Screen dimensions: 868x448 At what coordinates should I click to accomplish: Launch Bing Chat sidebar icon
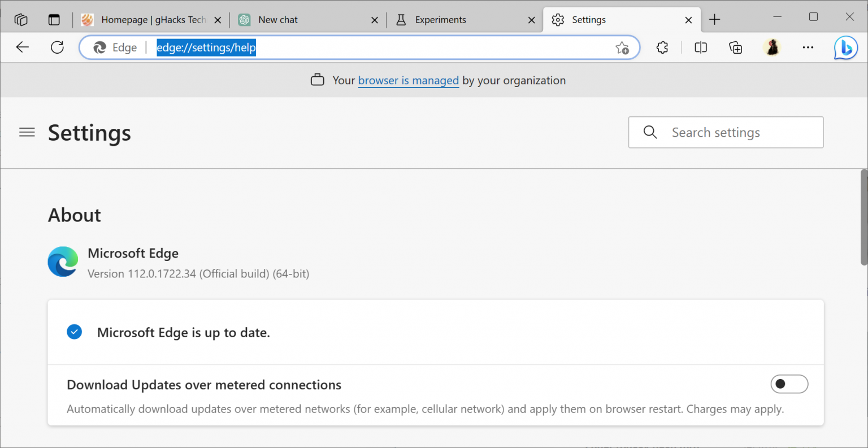click(845, 47)
